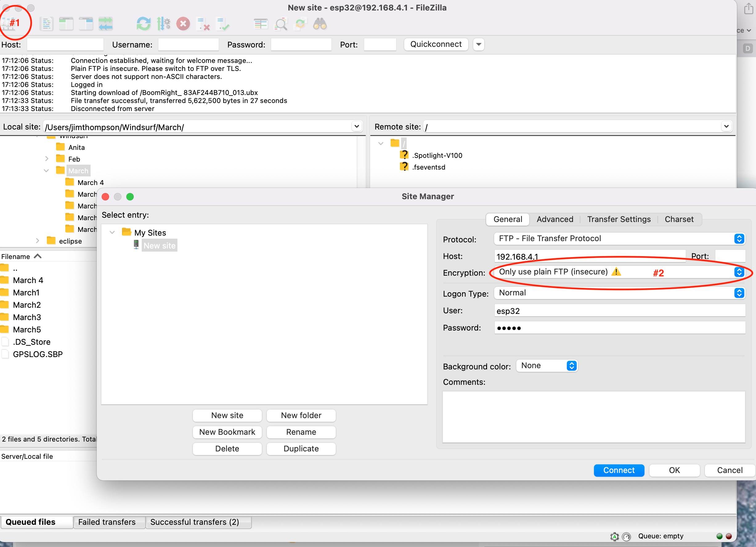The width and height of the screenshot is (756, 547).
Task: Switch to the Advanced tab
Action: tap(555, 220)
